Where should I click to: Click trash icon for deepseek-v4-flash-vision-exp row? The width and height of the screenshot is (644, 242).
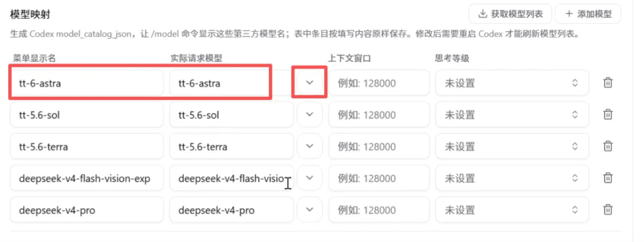608,178
